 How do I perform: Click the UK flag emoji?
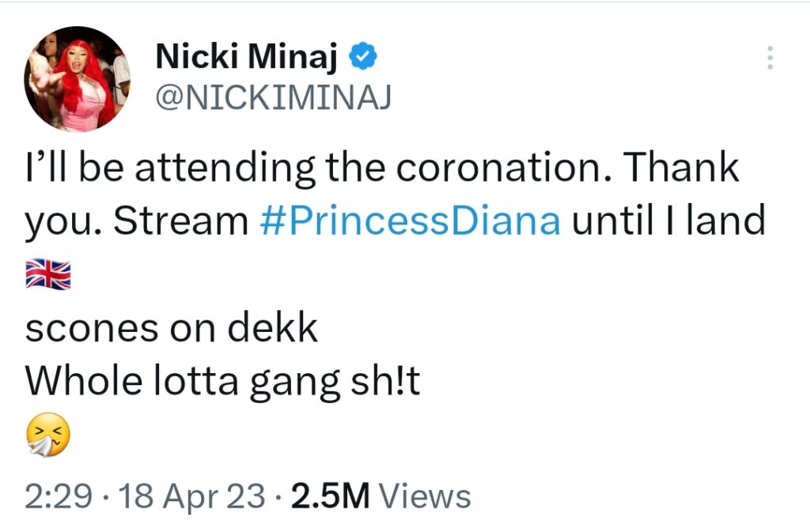48,274
